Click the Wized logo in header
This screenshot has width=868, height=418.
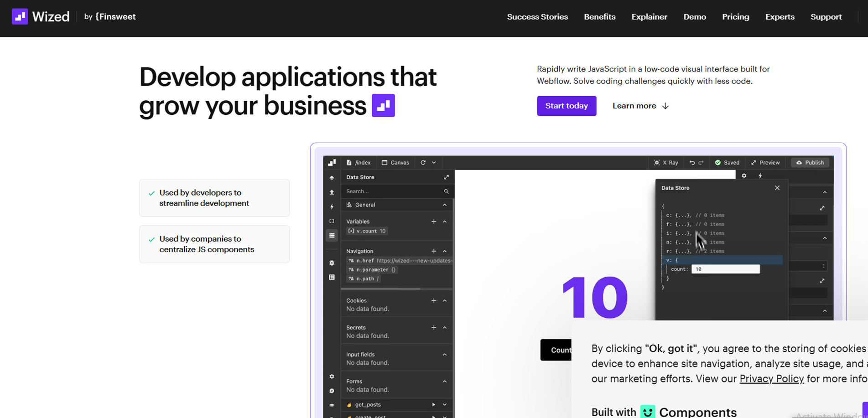coord(41,17)
